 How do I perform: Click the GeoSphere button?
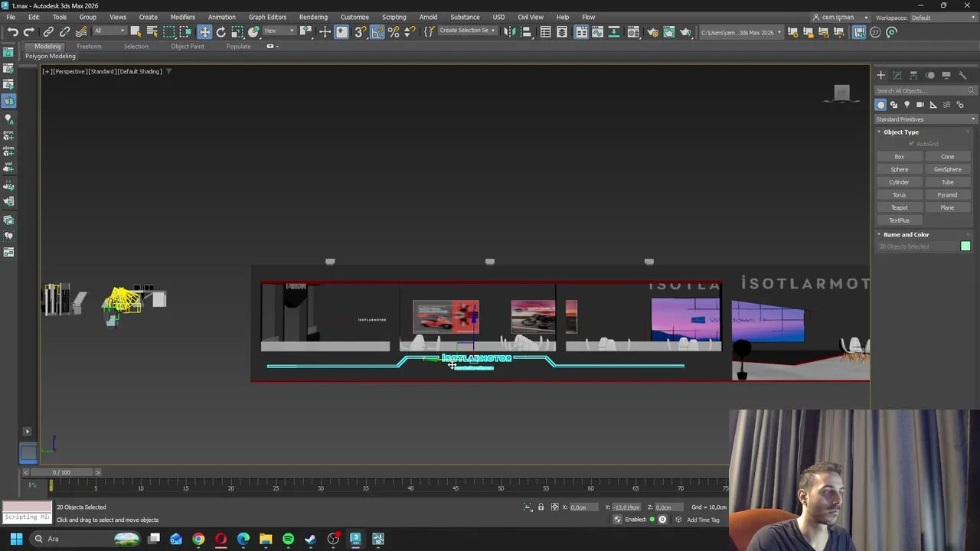pos(947,169)
